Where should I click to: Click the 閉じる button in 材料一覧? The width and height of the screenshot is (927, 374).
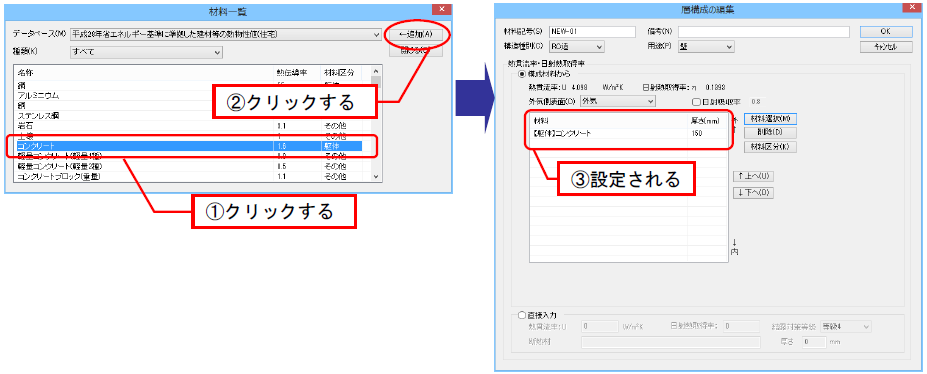(x=416, y=51)
